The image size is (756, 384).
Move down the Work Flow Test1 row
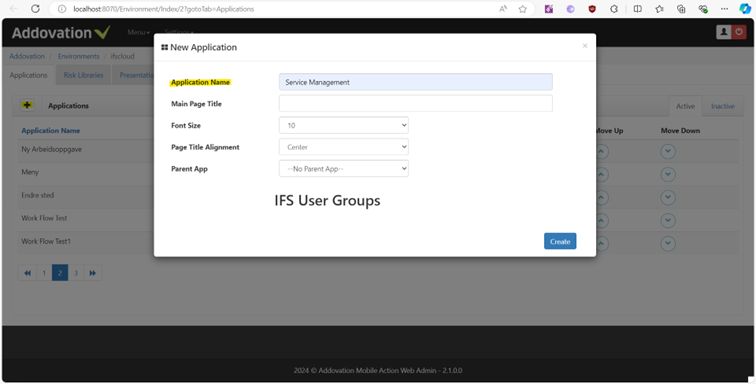pos(668,244)
